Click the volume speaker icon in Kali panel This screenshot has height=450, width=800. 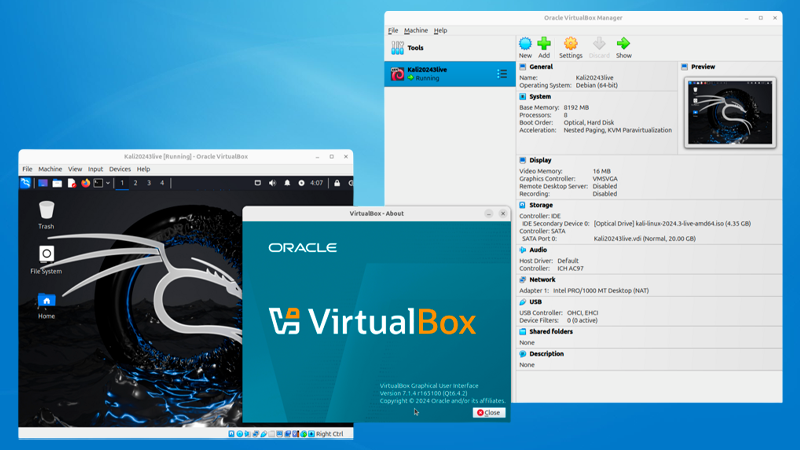tap(272, 183)
